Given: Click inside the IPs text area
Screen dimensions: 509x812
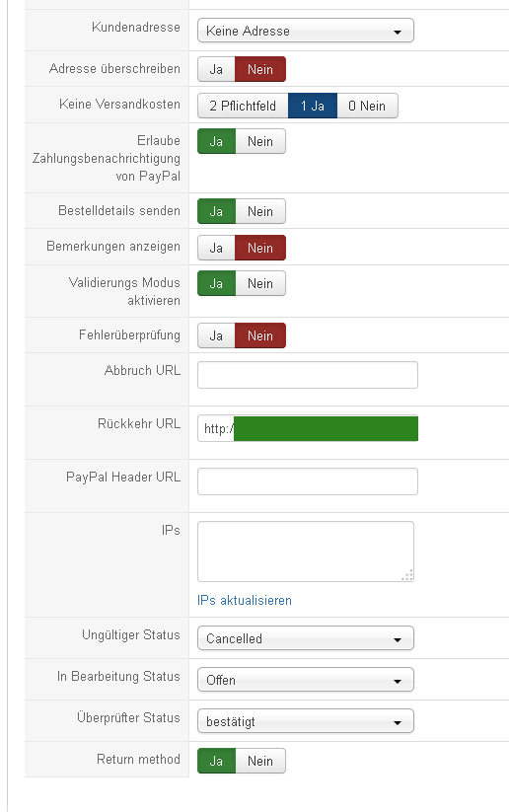Looking at the screenshot, I should (306, 552).
